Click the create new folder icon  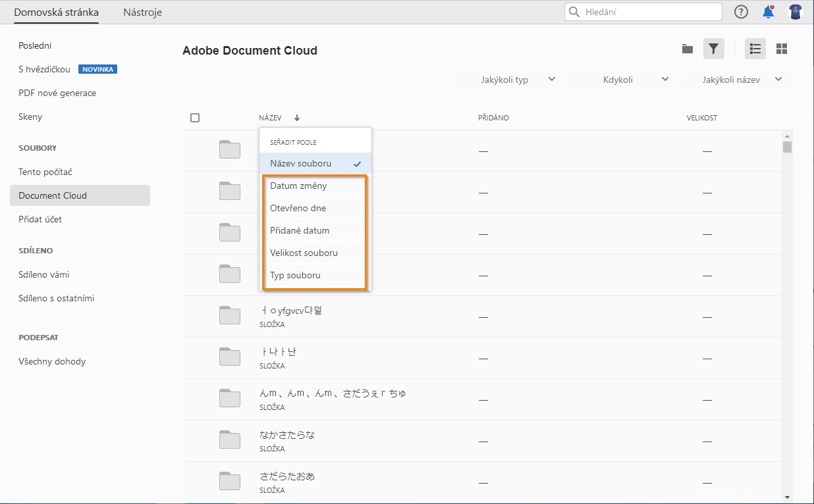click(687, 49)
